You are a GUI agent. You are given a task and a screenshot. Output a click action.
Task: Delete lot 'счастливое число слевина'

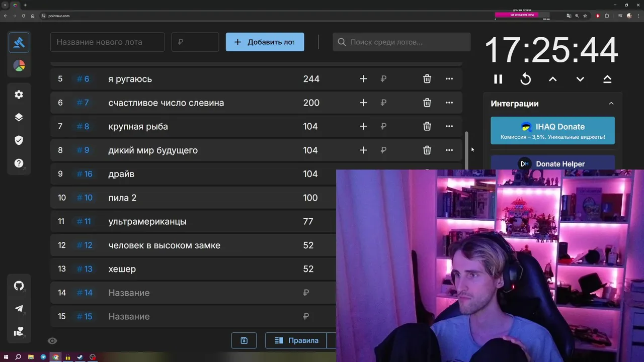tap(427, 103)
